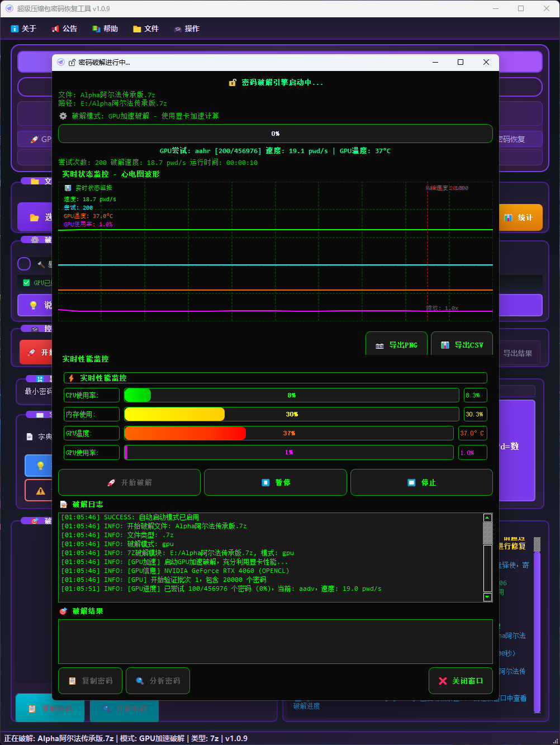
Task: Click the orange 统计 statistics button
Action: point(520,217)
